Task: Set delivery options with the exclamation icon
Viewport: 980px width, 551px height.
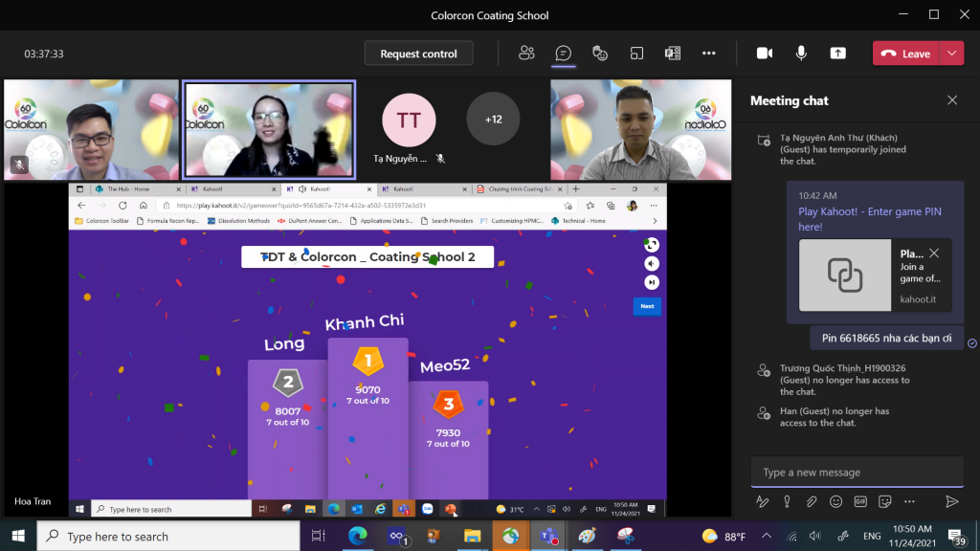Action: pos(787,501)
